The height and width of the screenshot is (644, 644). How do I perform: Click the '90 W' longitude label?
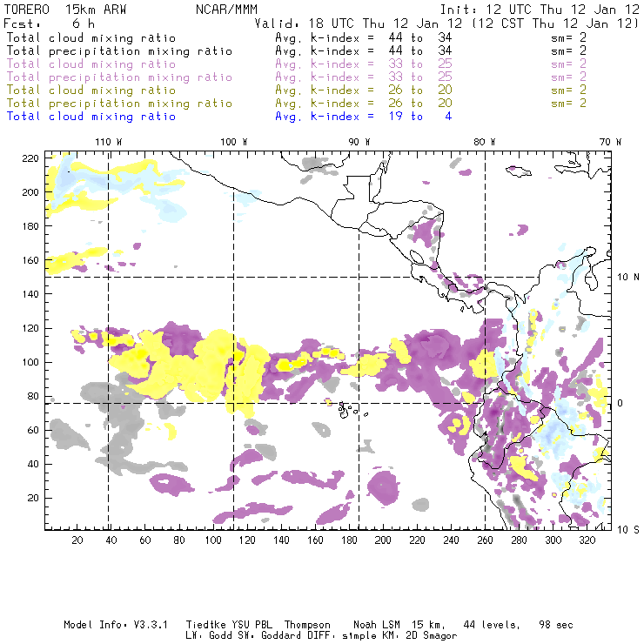pyautogui.click(x=359, y=142)
